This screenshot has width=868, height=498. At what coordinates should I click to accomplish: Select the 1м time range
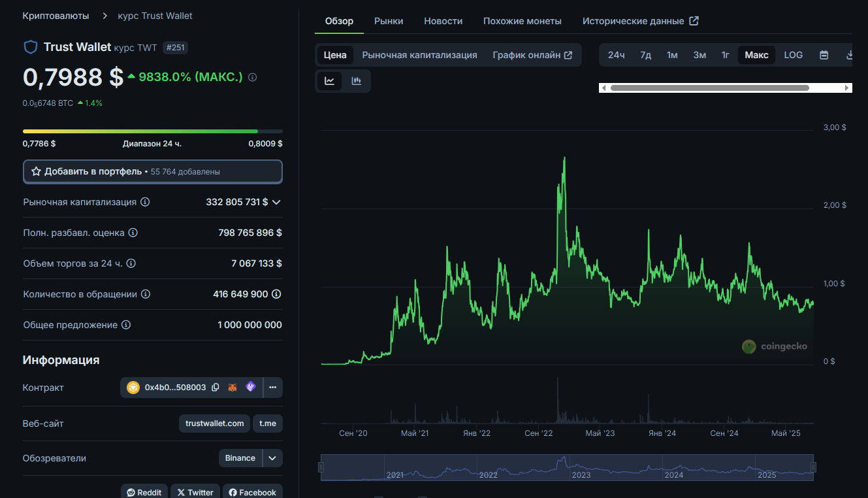[672, 55]
